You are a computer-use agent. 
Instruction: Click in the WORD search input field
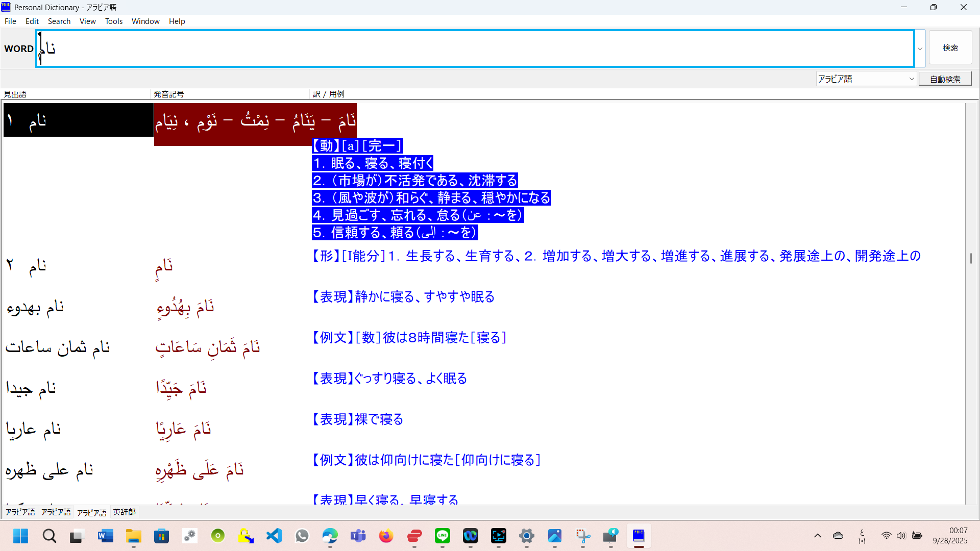click(475, 49)
